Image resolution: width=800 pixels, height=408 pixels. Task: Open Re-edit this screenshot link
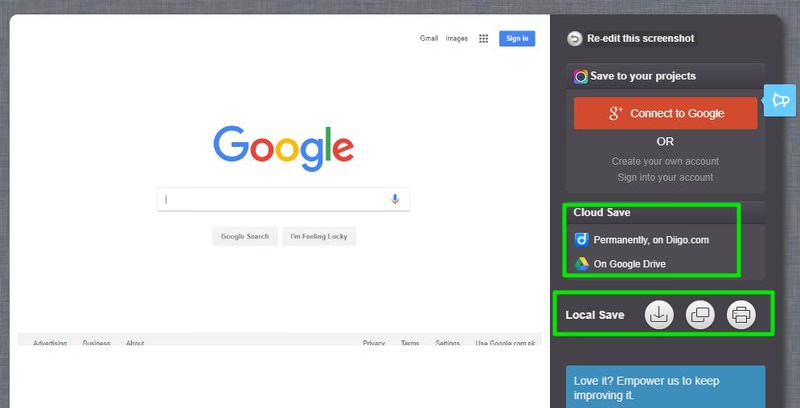[x=640, y=38]
